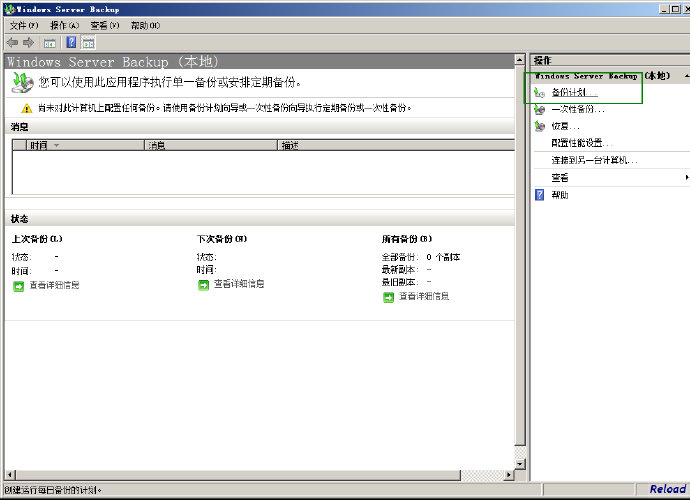Minimize the Windows Server Backup window

[664, 9]
